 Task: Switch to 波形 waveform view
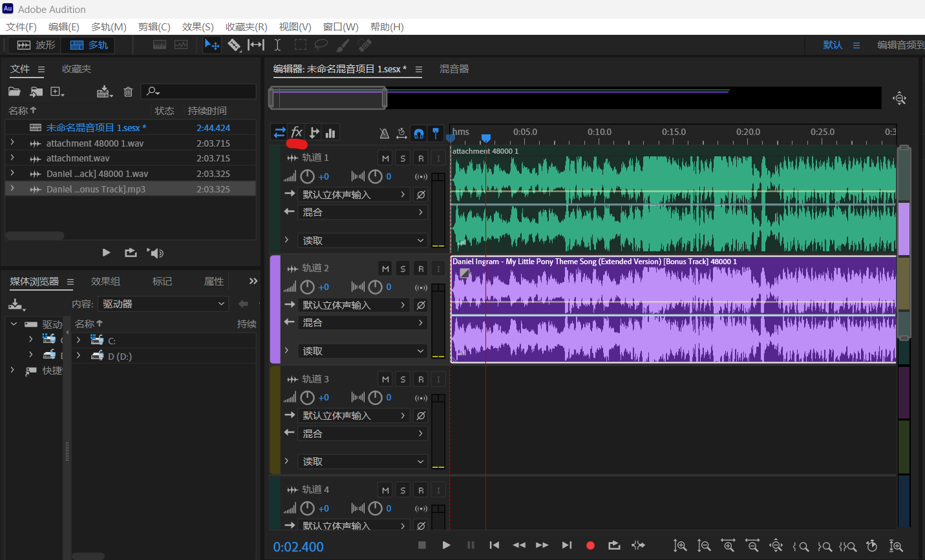coord(36,45)
